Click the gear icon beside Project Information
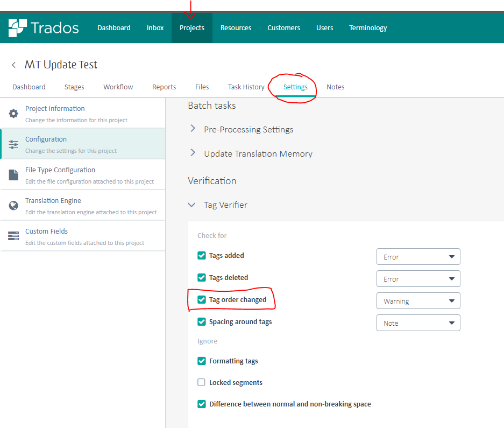Screen dimensions: 504x428 [x=14, y=113]
